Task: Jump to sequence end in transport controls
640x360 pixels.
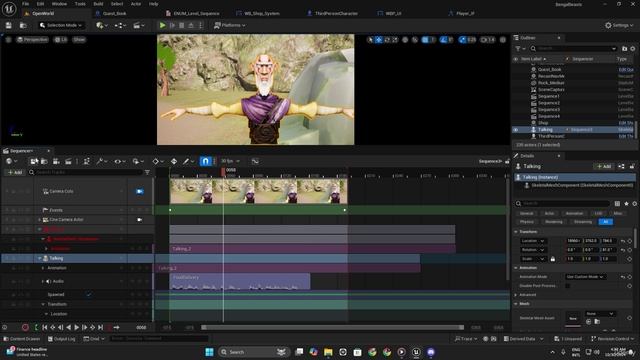Action: pos(100,327)
